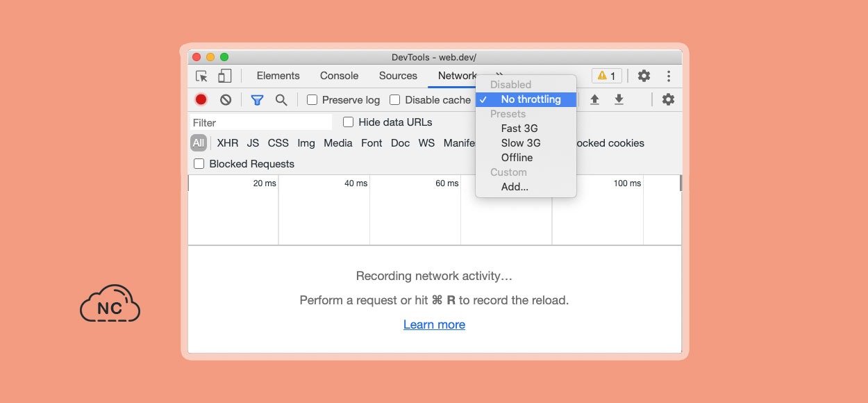Filter requests by Font type
This screenshot has height=403, width=868.
[x=372, y=143]
